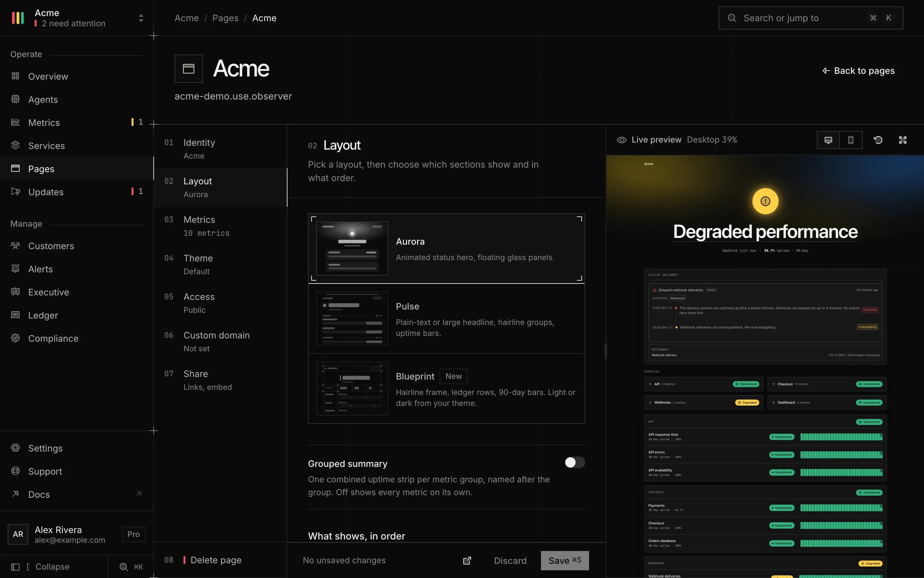
Task: Click the Metrics chart icon
Action: click(x=15, y=122)
